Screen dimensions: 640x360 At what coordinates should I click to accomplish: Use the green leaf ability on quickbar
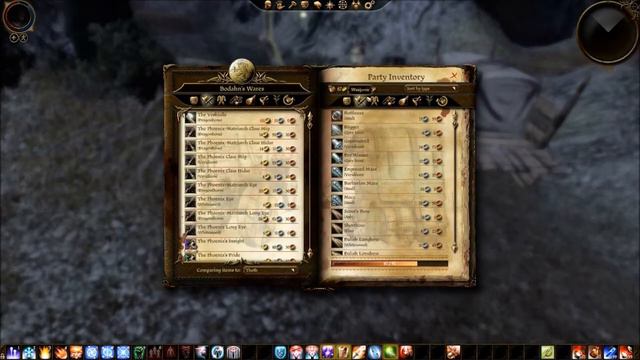[547, 352]
